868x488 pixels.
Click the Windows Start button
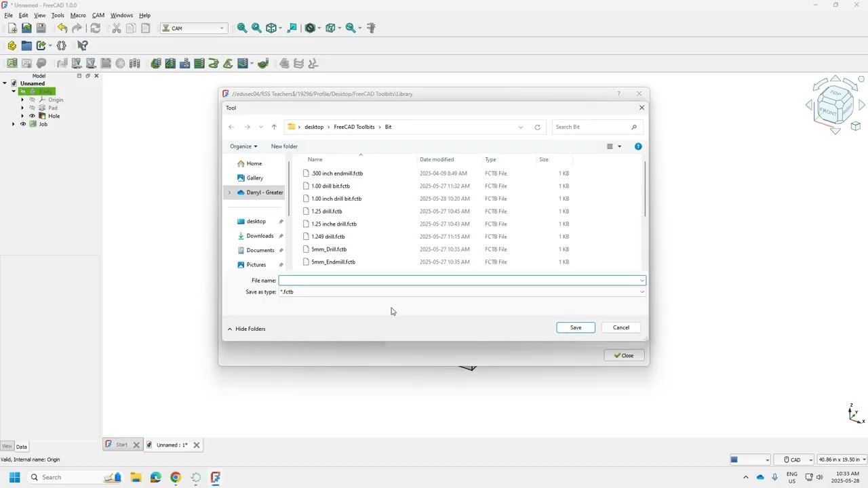point(14,477)
